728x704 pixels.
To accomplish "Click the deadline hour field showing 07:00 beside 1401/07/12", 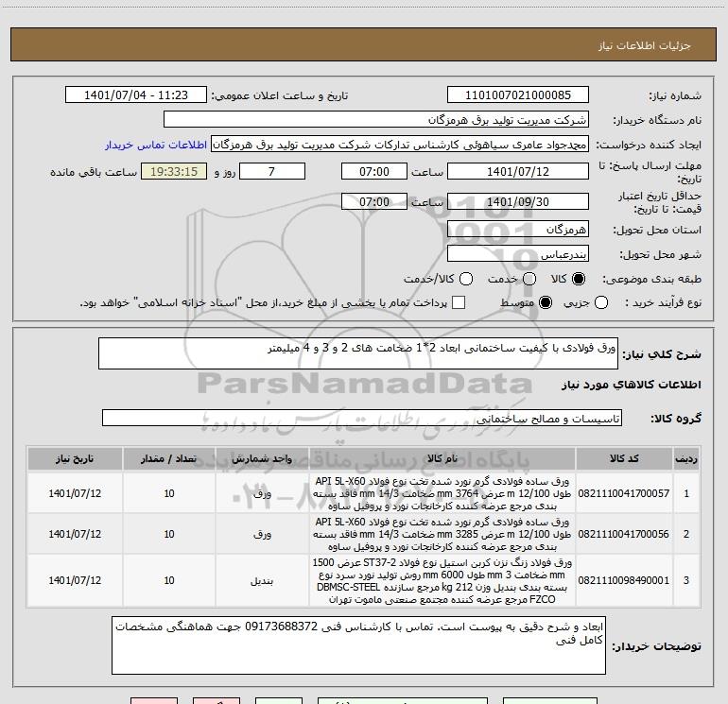I will [x=374, y=172].
